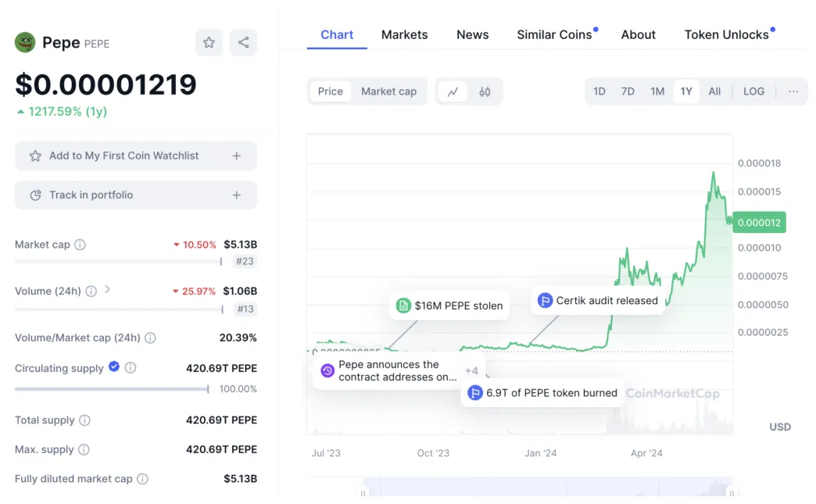Expand the +4 hidden chart annotations
Screen dimensions: 816x504
473,370
